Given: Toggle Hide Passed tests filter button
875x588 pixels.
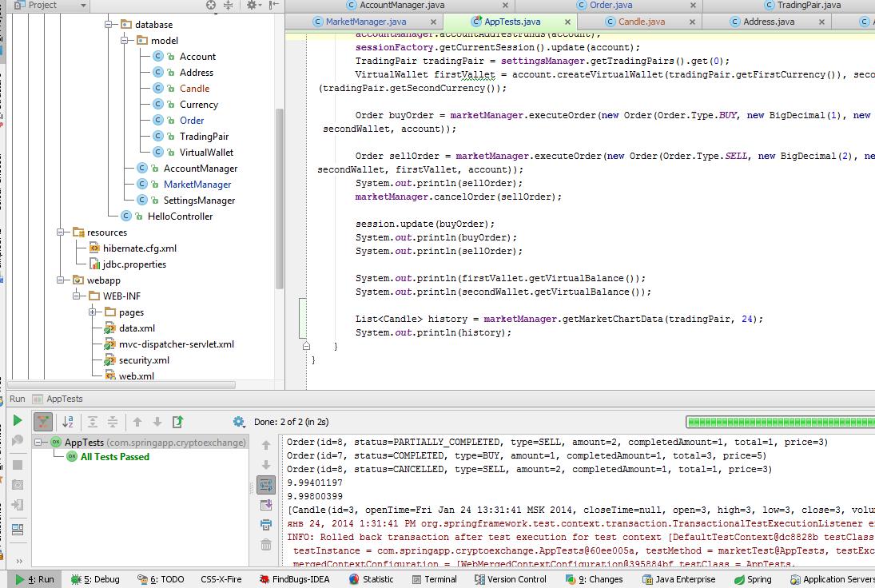Looking at the screenshot, I should 43,422.
